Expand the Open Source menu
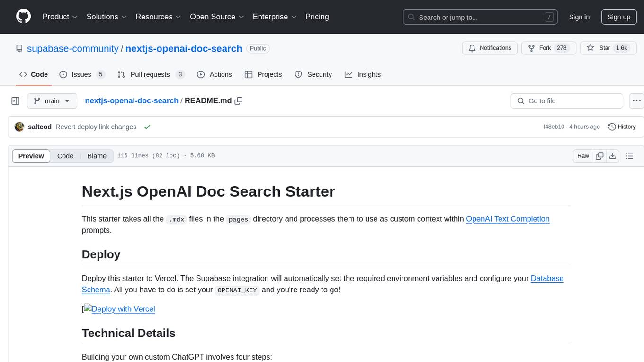Screen dimensions: 644x362 [x=217, y=17]
